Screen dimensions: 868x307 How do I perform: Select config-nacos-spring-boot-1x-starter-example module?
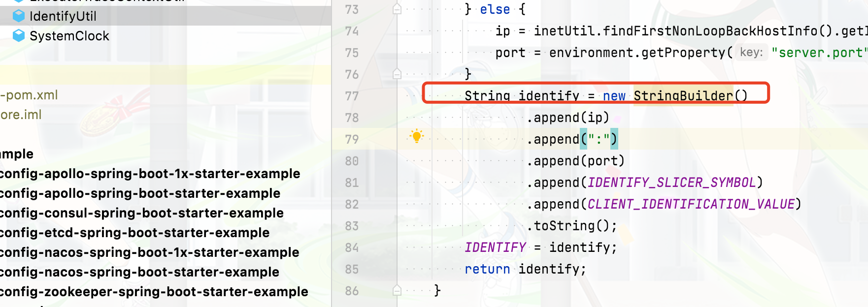[150, 252]
